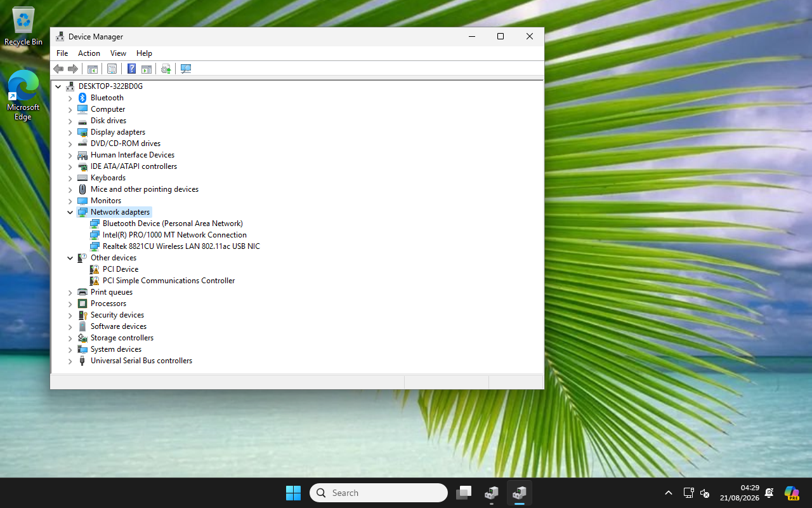The width and height of the screenshot is (812, 508).
Task: Select the Security devices label
Action: 117,315
